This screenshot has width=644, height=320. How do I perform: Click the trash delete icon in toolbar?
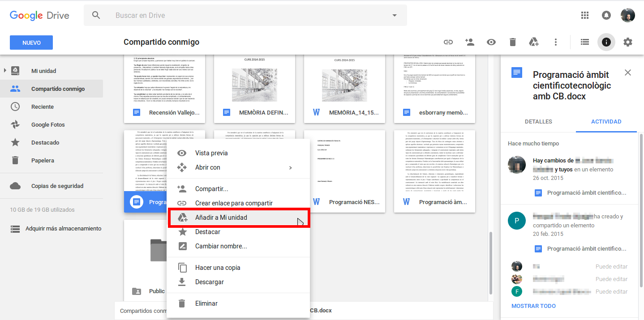(x=513, y=42)
